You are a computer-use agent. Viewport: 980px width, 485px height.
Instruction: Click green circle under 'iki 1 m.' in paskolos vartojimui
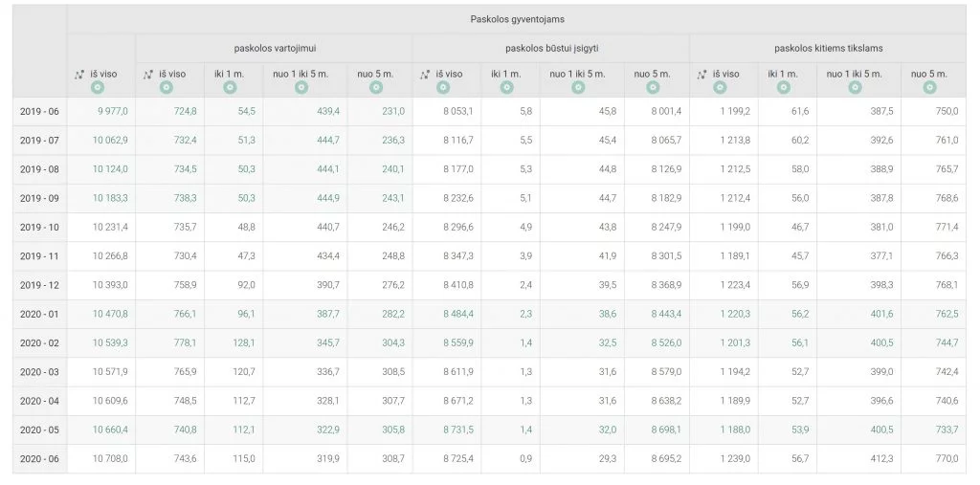coord(230,87)
